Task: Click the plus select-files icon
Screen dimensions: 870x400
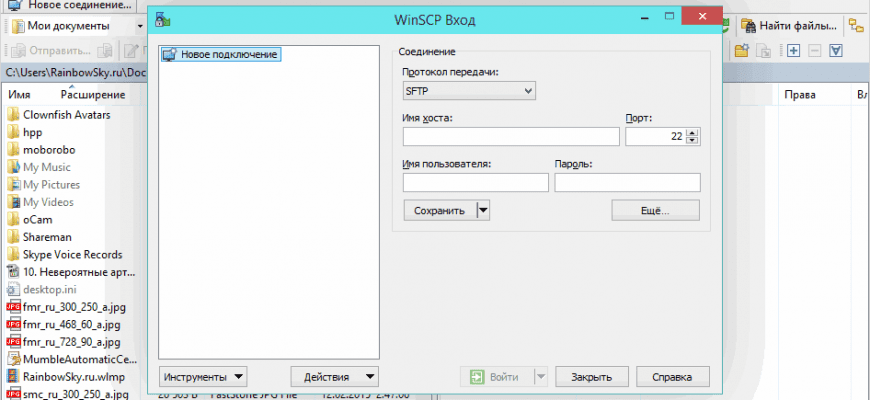Action: click(x=793, y=50)
